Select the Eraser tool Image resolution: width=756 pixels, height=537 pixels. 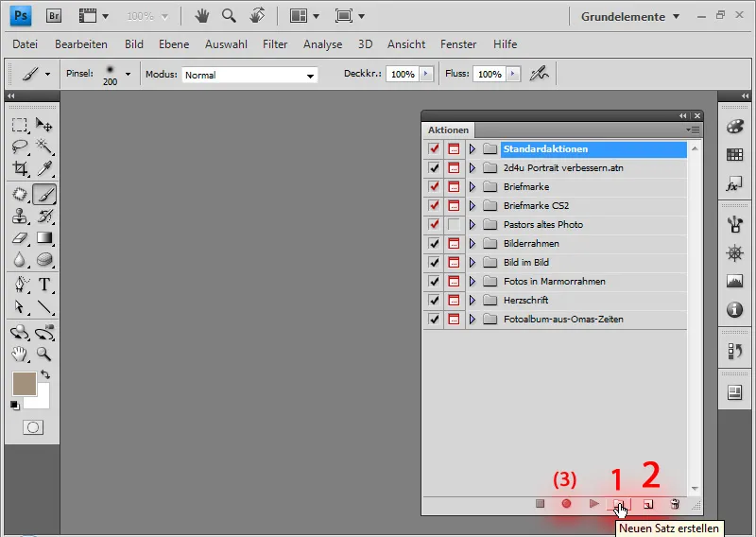pyautogui.click(x=19, y=238)
